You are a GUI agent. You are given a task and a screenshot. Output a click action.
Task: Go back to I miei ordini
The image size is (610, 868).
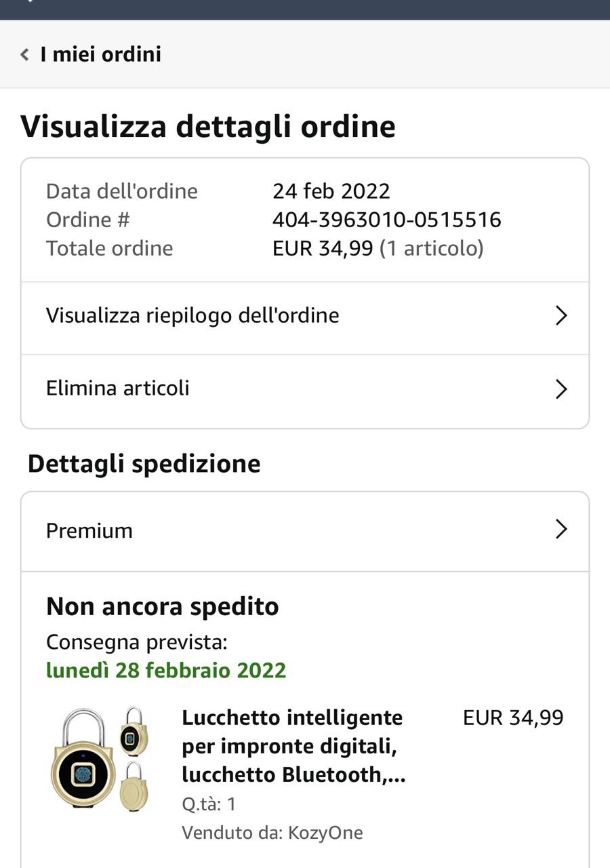pyautogui.click(x=100, y=54)
